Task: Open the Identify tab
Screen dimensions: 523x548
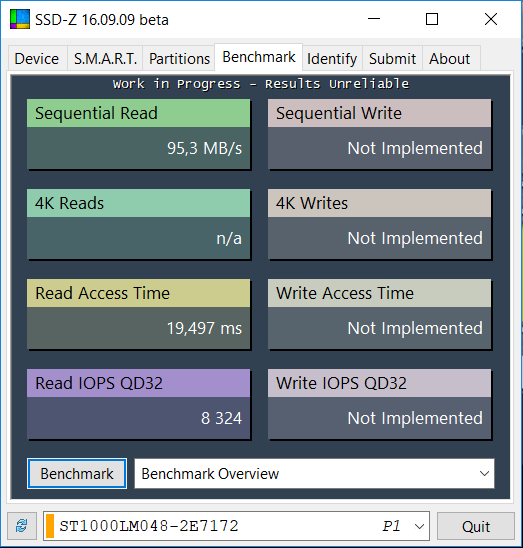Action: pos(332,58)
